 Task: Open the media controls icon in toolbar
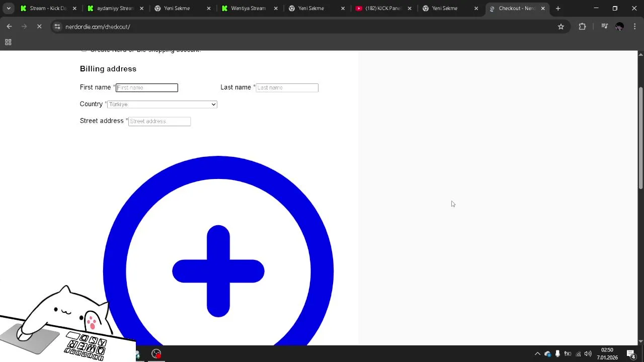(x=604, y=27)
